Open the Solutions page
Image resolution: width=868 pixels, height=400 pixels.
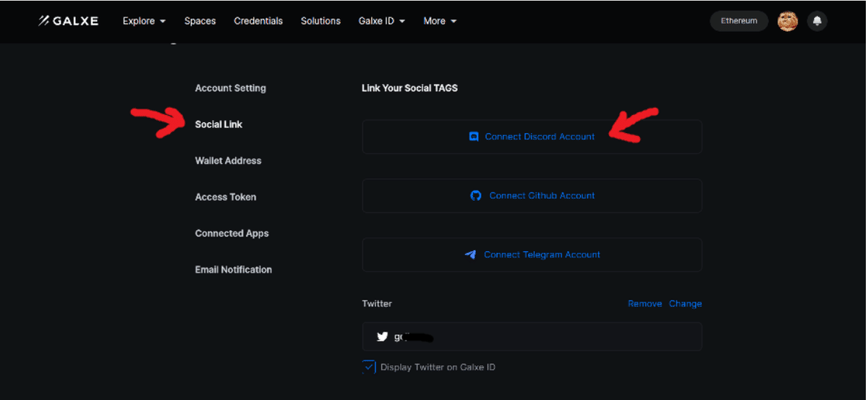(320, 21)
